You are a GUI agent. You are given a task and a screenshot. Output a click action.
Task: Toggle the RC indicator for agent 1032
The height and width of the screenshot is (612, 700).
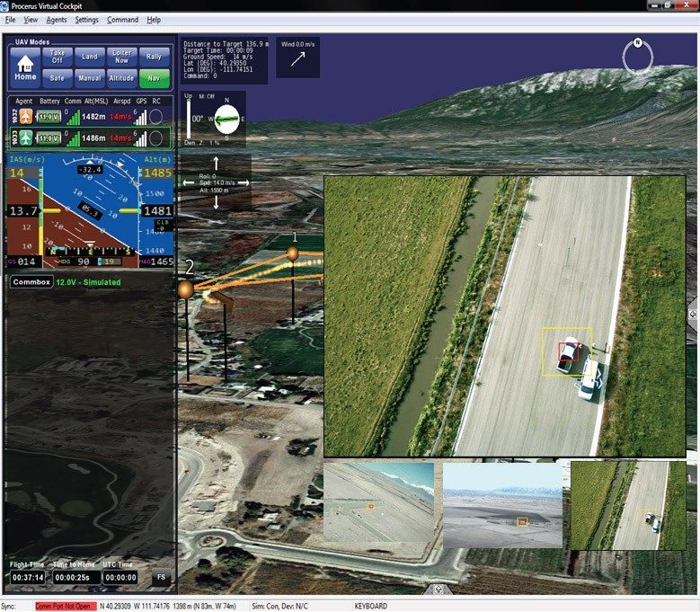click(x=156, y=116)
